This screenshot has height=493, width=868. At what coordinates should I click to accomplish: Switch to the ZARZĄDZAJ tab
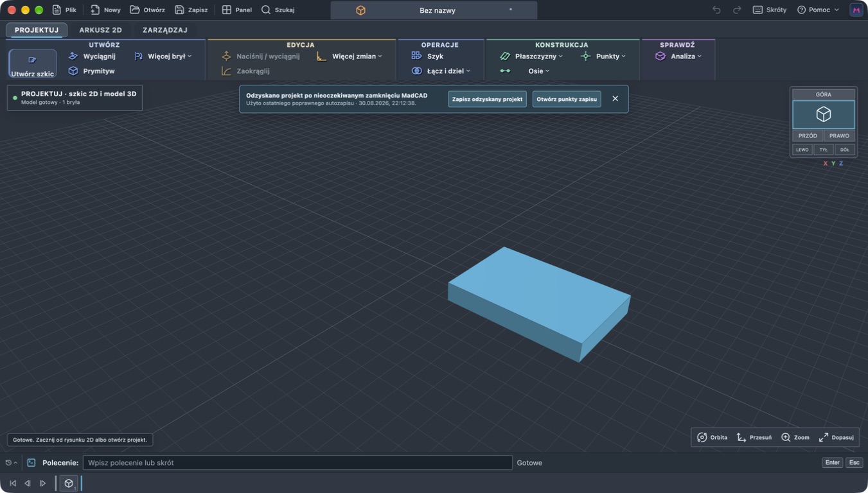pos(165,30)
